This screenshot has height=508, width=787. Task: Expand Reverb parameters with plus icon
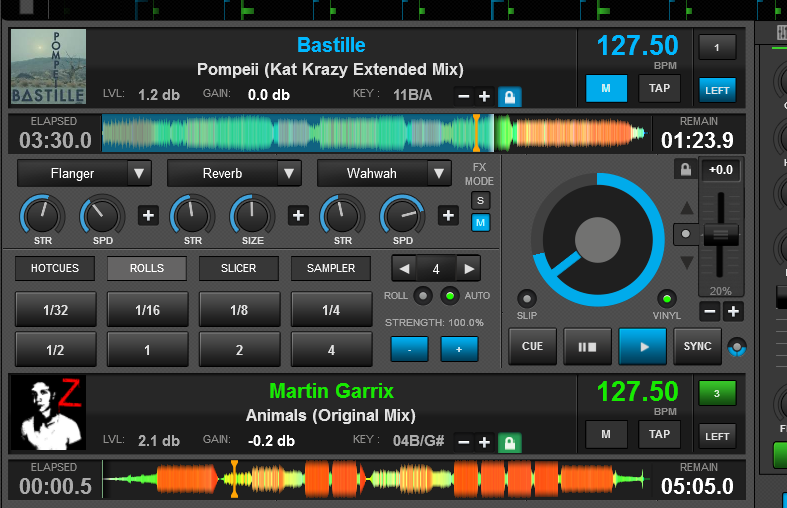pyautogui.click(x=298, y=216)
